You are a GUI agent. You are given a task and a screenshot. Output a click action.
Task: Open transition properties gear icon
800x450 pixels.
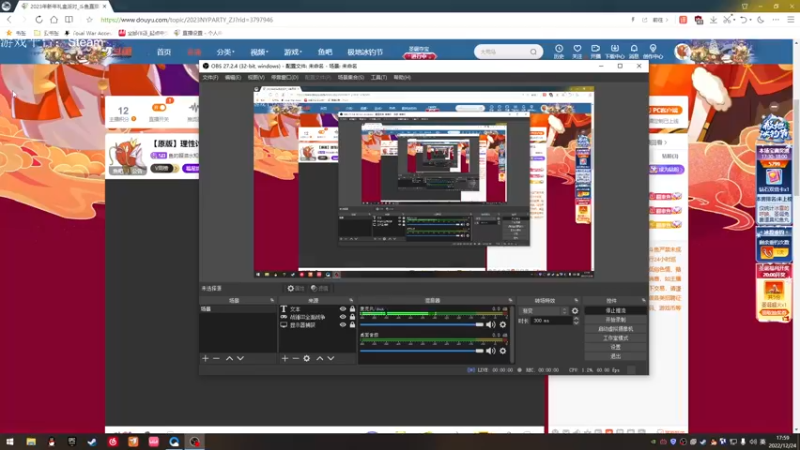point(575,311)
